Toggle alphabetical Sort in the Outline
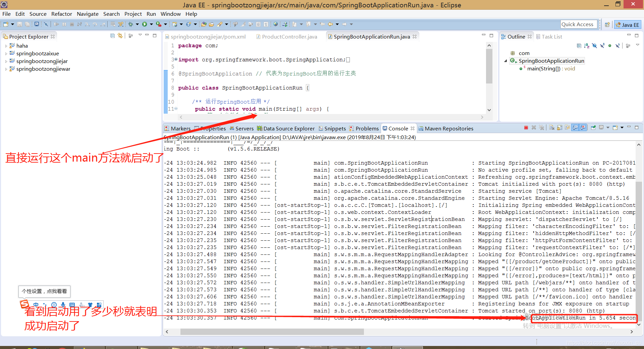This screenshot has height=349, width=644. coord(587,46)
